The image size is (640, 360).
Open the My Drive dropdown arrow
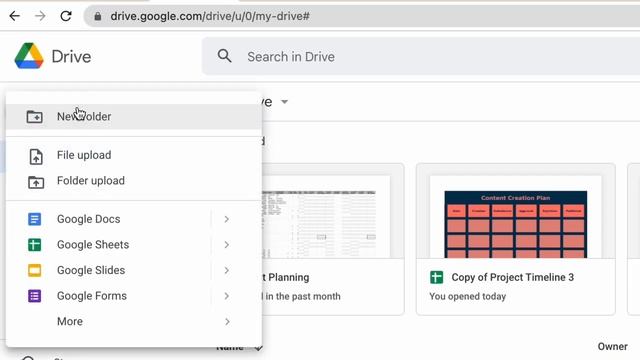click(x=284, y=102)
